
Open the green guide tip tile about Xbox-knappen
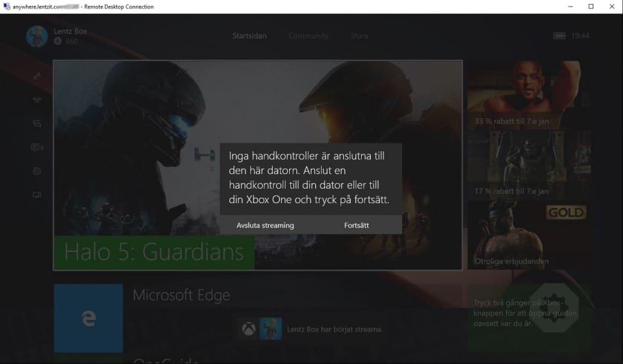529,318
